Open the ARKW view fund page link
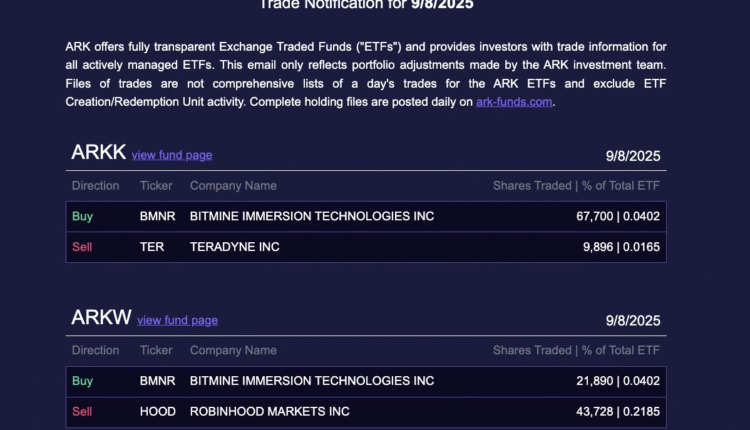Screen dimensions: 750x430 177,320
